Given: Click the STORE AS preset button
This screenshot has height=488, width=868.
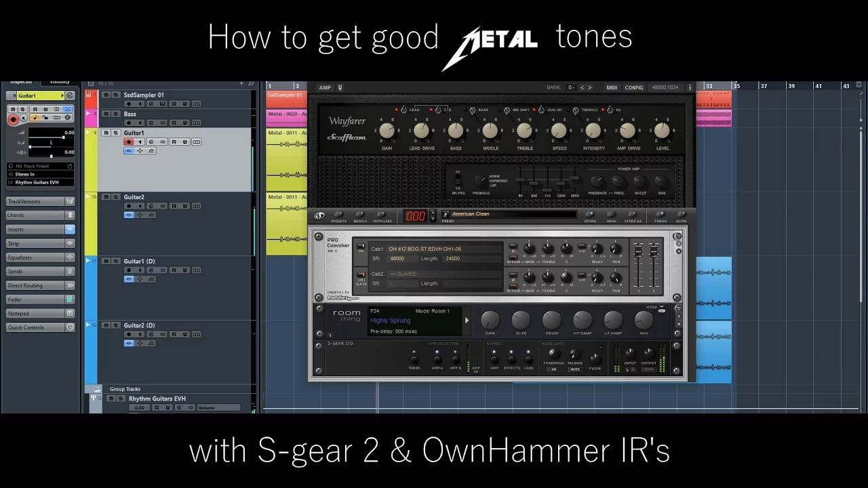Looking at the screenshot, I should 633,215.
